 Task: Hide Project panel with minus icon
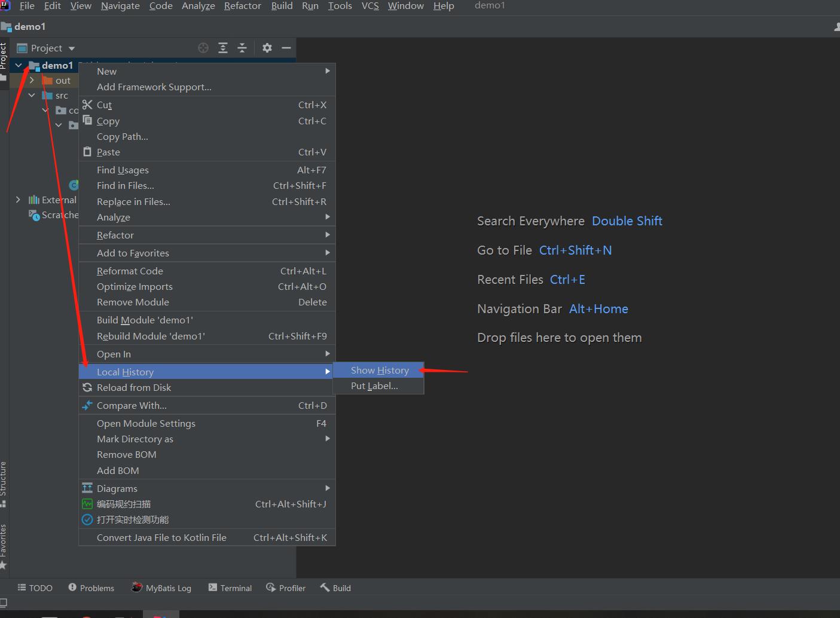click(286, 48)
